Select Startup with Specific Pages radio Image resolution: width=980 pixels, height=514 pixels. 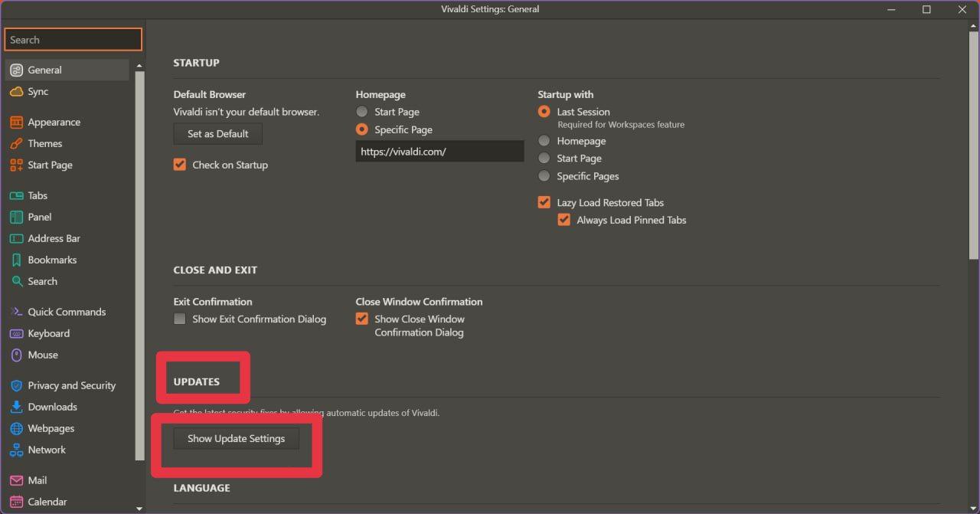click(x=544, y=176)
